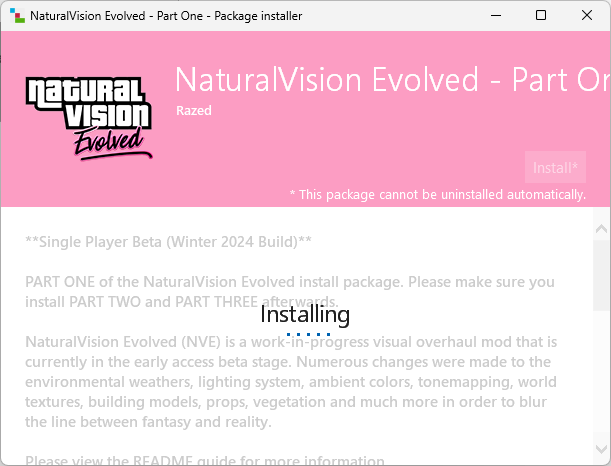Click the OpenIV package installer title bar icon

coord(17,16)
